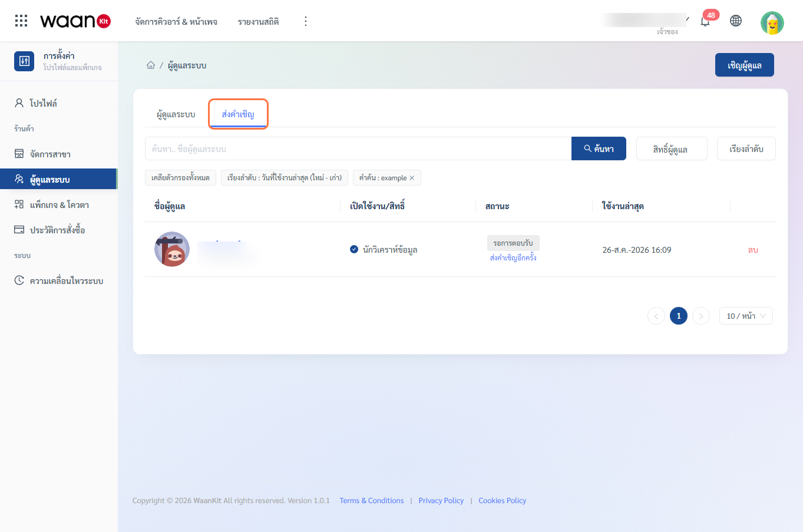Click the settings sliders icon in sidebar
Image resolution: width=803 pixels, height=532 pixels.
[24, 61]
